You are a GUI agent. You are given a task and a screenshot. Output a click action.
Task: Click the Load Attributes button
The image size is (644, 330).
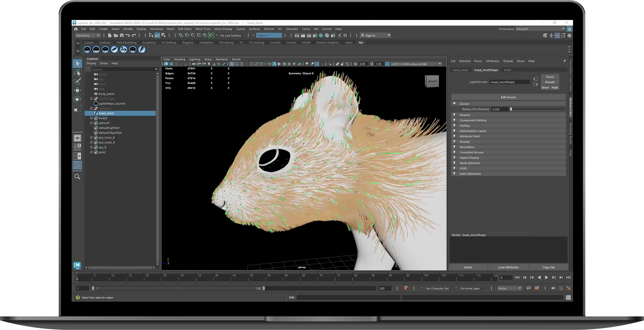(508, 267)
